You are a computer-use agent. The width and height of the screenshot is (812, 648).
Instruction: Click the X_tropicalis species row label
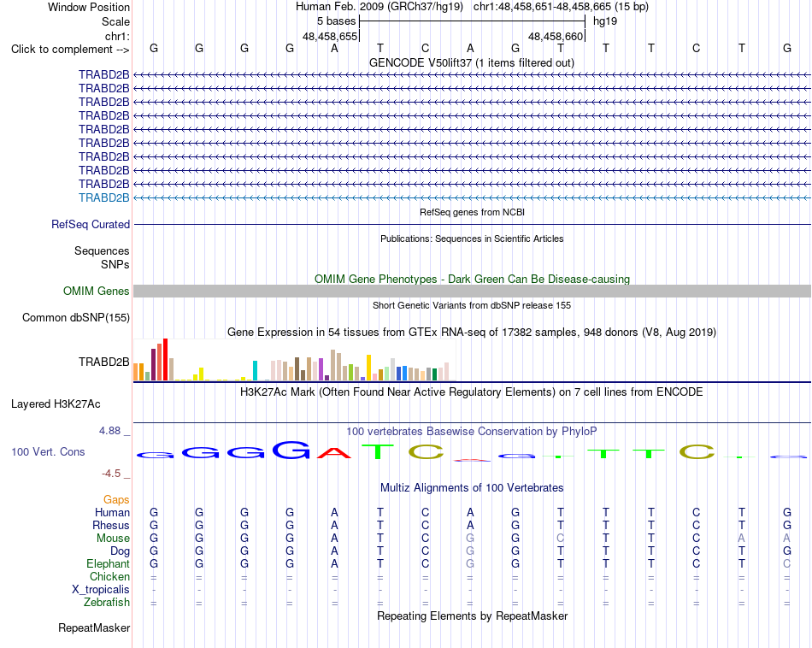(x=101, y=590)
